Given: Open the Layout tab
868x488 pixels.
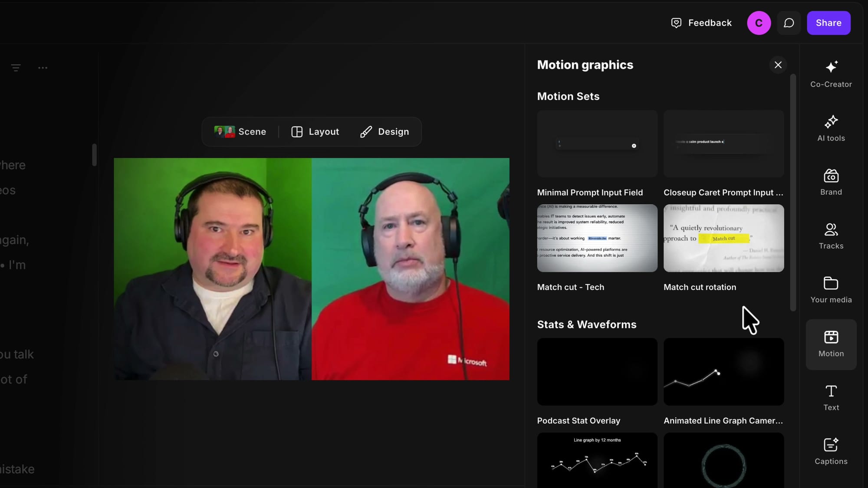Looking at the screenshot, I should point(315,131).
